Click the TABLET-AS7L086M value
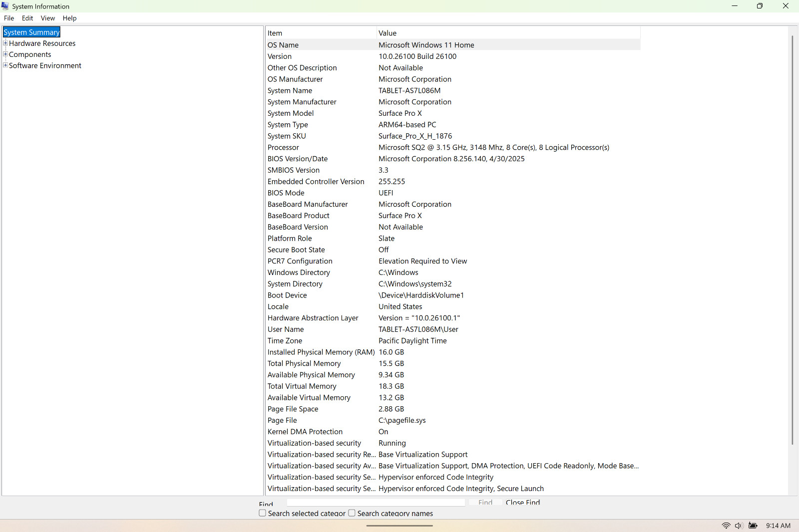The image size is (799, 532). (x=409, y=90)
